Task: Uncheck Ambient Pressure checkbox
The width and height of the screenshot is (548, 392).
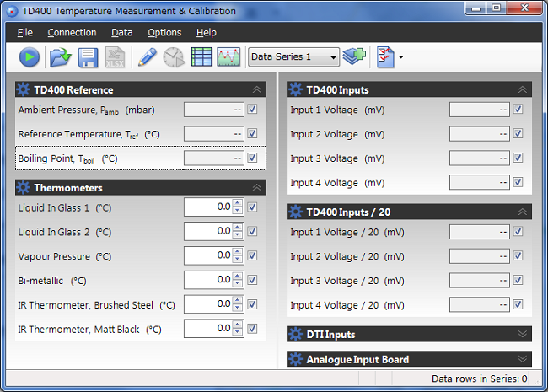Action: pyautogui.click(x=252, y=110)
